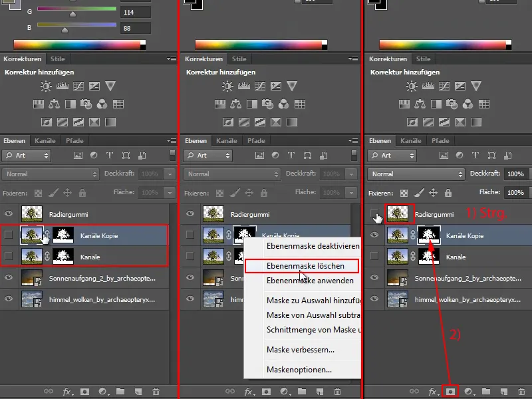Show Kanäle layer in right panel
532x399 pixels.
(374, 256)
